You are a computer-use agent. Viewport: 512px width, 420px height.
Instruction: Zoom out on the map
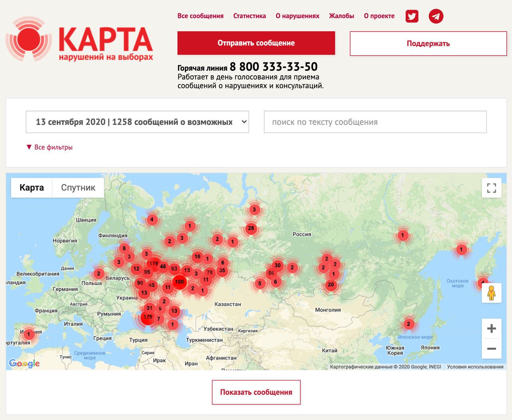[x=492, y=349]
